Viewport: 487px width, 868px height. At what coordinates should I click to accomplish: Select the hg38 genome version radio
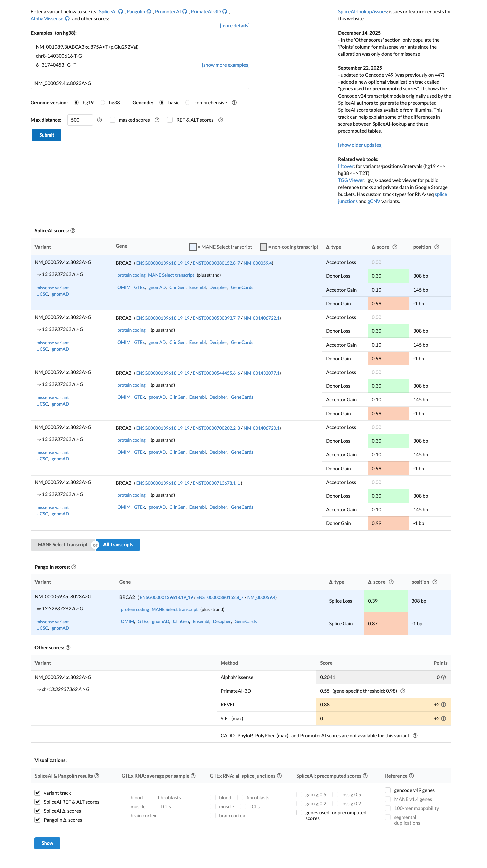click(x=102, y=103)
